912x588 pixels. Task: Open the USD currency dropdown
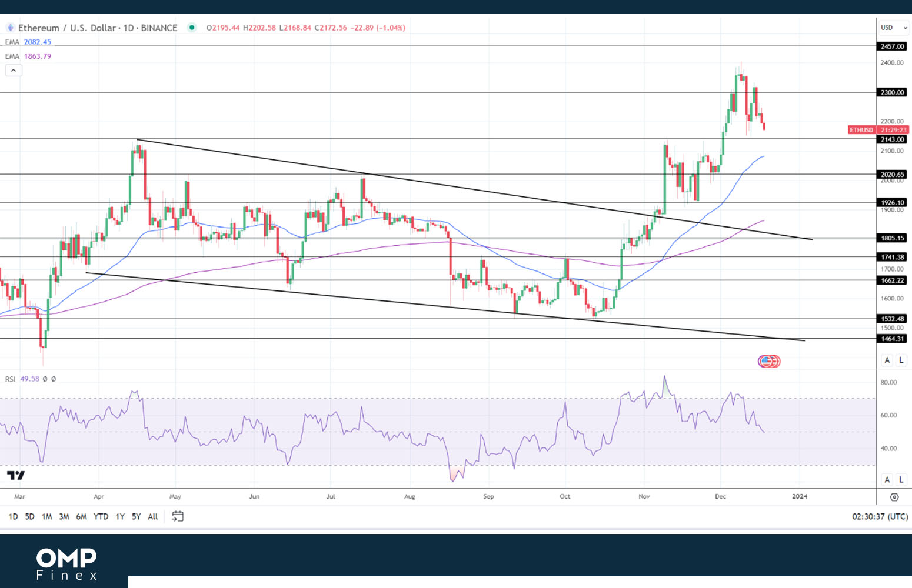pyautogui.click(x=894, y=28)
